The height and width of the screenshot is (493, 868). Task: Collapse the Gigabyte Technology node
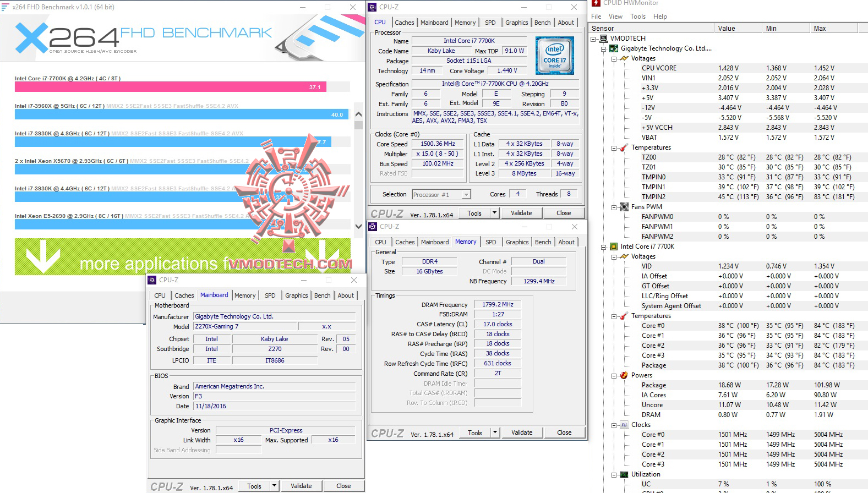(x=604, y=49)
